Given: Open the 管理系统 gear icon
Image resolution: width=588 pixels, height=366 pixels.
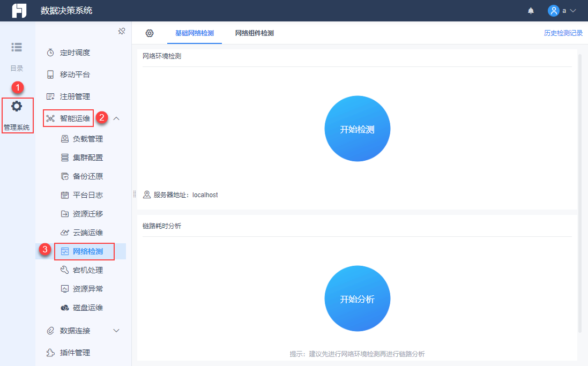Looking at the screenshot, I should [x=17, y=106].
